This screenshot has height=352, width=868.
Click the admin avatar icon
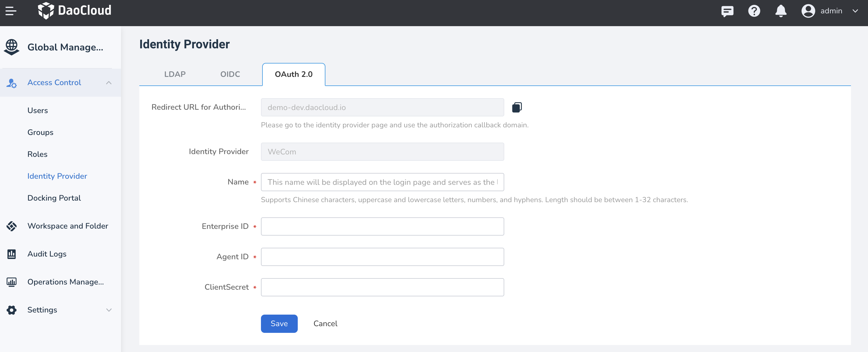pos(808,11)
